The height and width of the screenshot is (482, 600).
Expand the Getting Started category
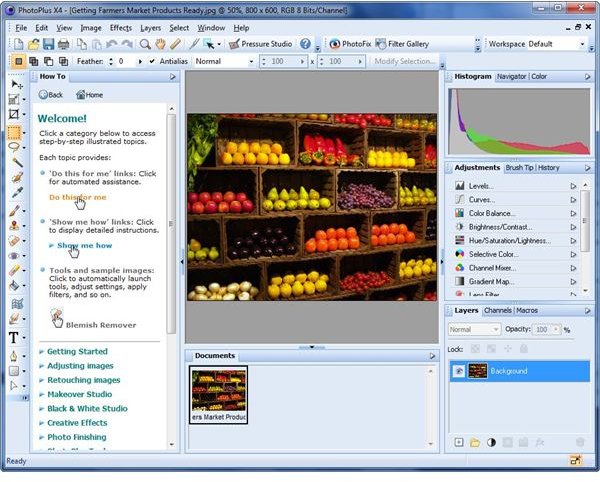[77, 351]
